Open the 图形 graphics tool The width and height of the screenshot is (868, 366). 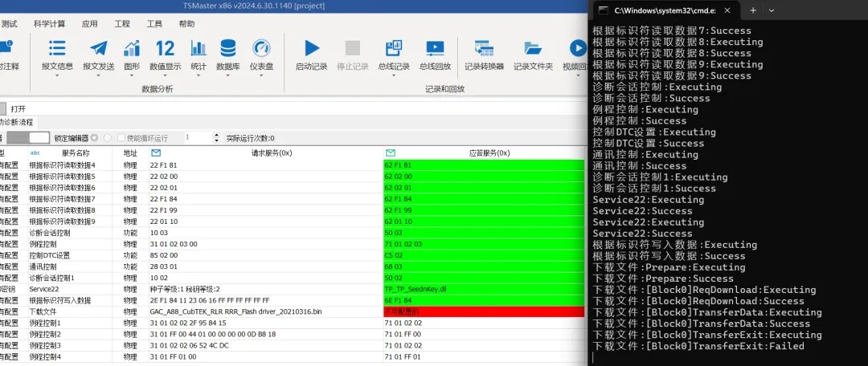(132, 55)
